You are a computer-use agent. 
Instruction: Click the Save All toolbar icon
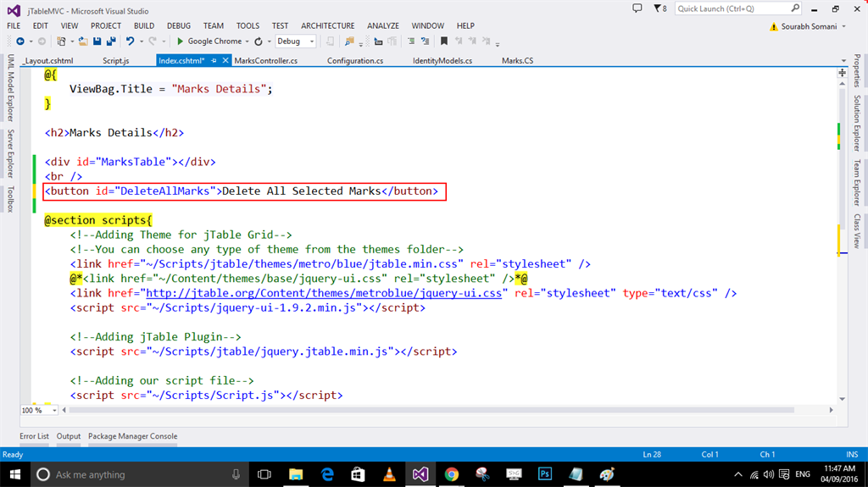[x=111, y=42]
